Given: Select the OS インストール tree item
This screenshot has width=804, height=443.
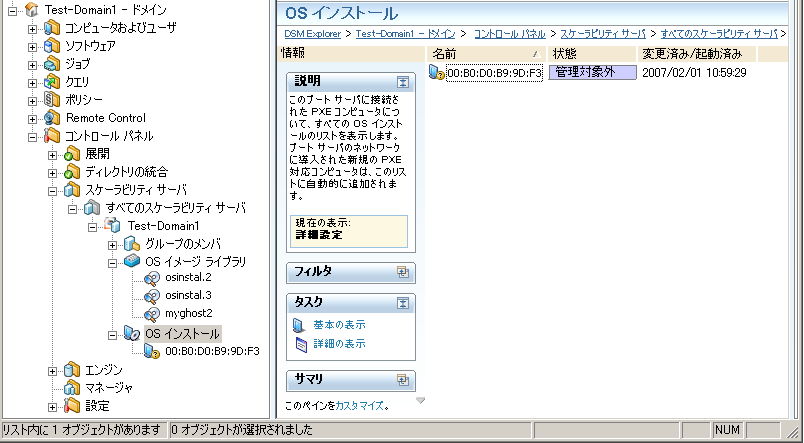Looking at the screenshot, I should click(183, 334).
